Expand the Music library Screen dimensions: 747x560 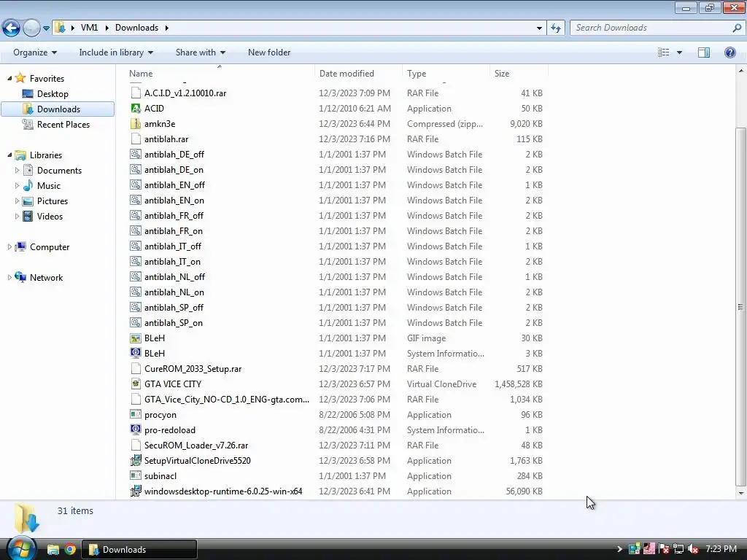[18, 186]
